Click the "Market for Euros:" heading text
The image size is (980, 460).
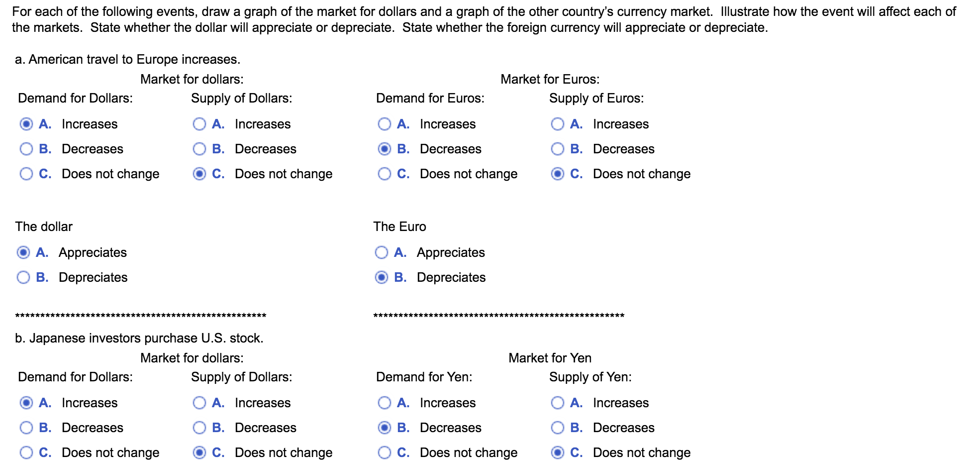point(550,79)
